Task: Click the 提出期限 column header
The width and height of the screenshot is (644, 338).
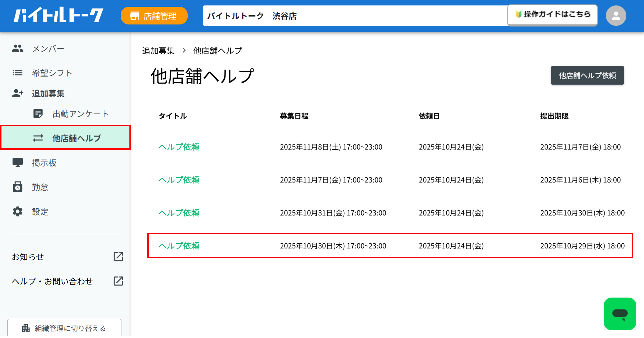Action: coord(554,116)
